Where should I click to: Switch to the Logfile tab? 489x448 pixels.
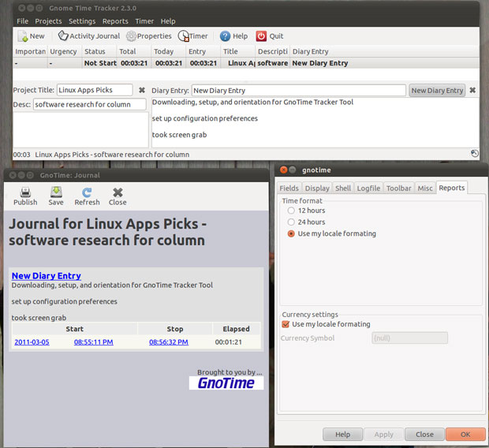368,189
